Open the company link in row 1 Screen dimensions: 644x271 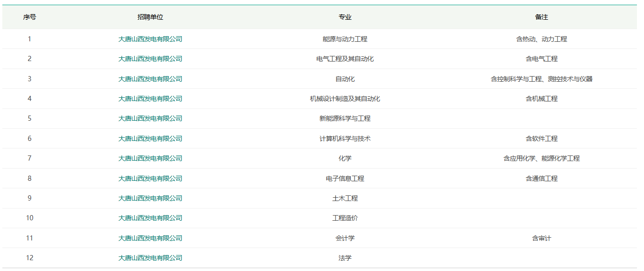(150, 39)
